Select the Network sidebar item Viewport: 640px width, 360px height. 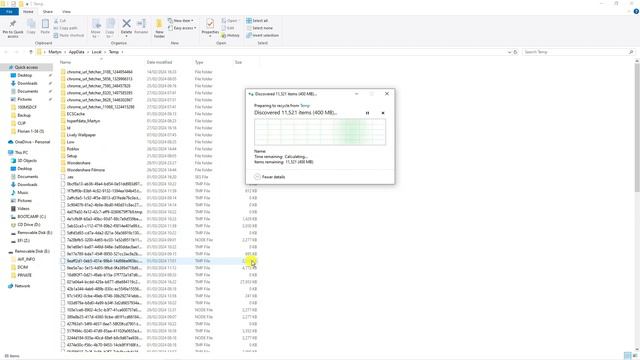coord(19,286)
